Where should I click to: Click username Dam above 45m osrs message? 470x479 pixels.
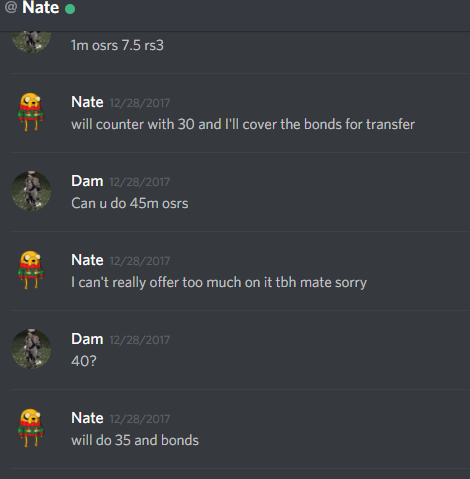[87, 181]
